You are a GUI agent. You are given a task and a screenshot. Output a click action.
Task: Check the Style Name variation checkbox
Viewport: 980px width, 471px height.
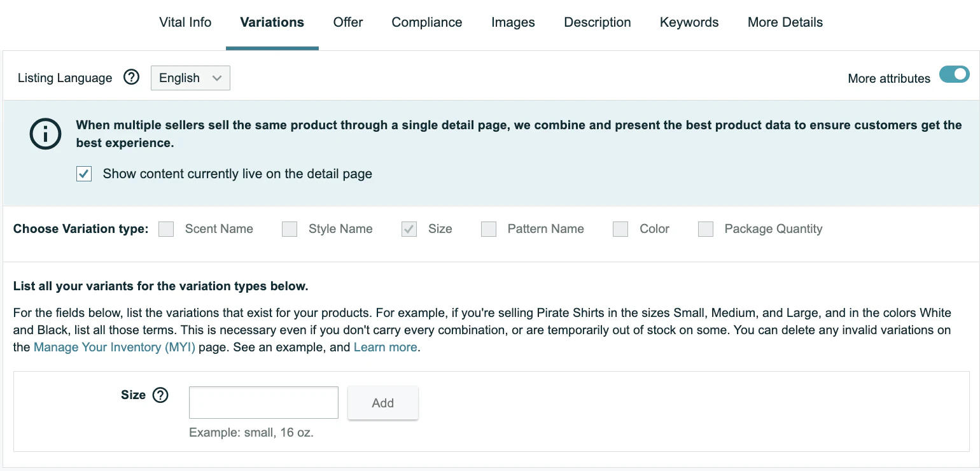click(290, 229)
